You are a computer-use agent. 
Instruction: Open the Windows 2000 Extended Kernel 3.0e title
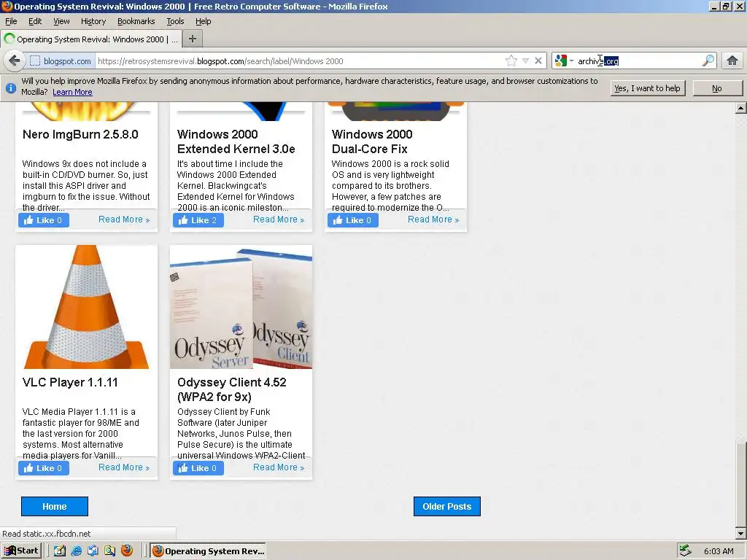pos(236,141)
